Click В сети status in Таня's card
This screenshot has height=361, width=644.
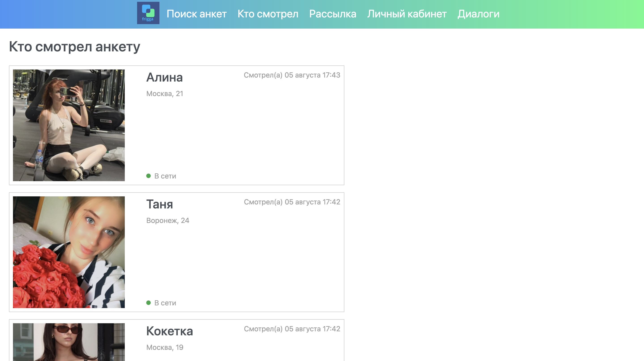[165, 303]
